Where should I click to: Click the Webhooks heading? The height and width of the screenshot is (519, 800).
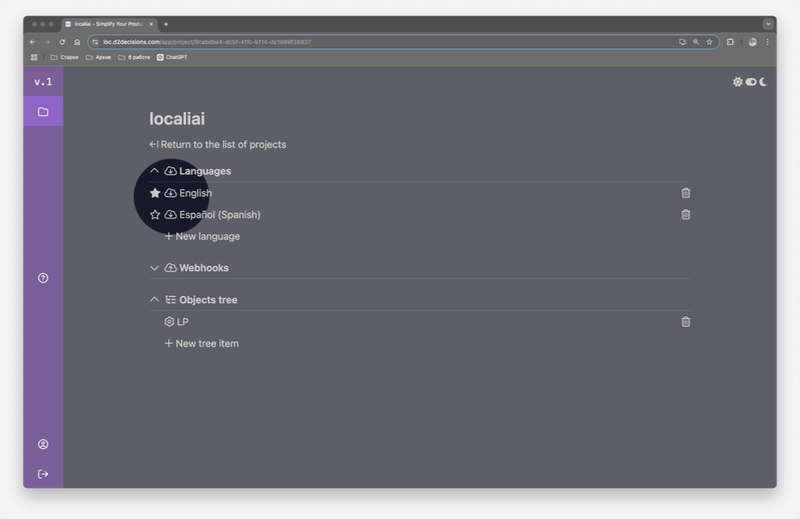[204, 268]
